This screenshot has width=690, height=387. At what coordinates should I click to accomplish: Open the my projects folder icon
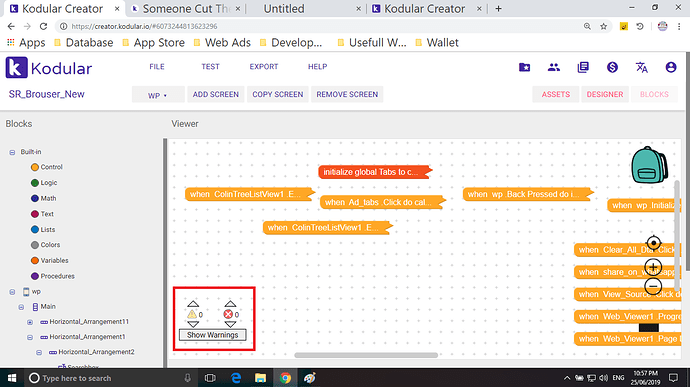point(524,67)
